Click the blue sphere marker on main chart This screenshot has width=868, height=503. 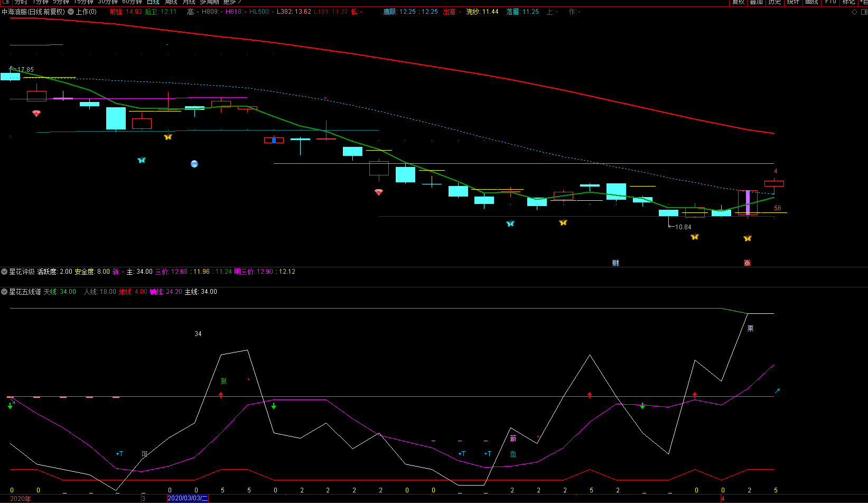[x=194, y=164]
